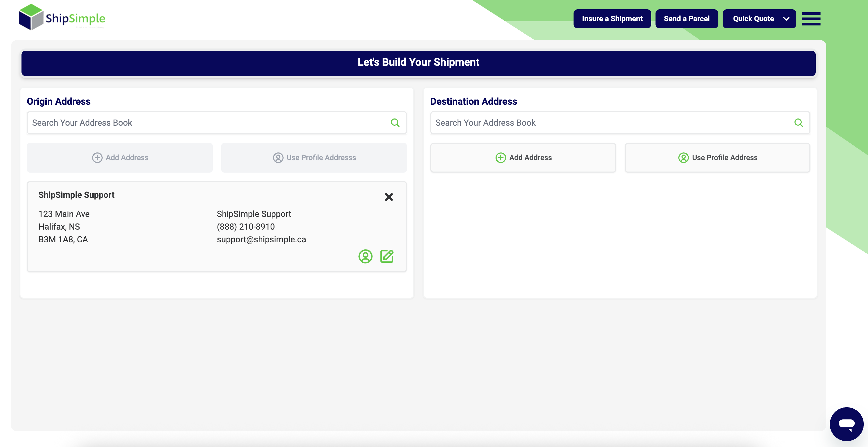Open the hamburger menu
The image size is (868, 447).
[x=811, y=19]
